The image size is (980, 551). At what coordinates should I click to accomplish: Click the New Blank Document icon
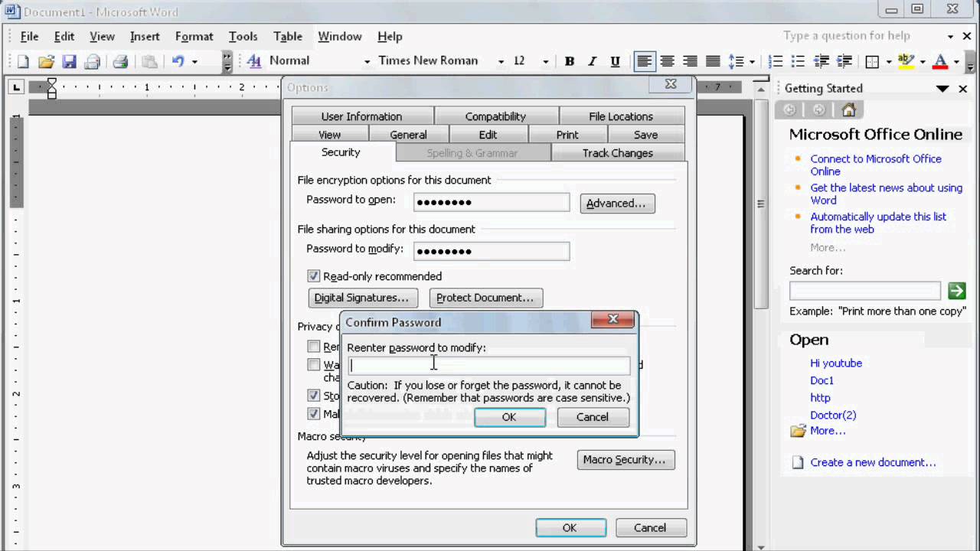[22, 61]
